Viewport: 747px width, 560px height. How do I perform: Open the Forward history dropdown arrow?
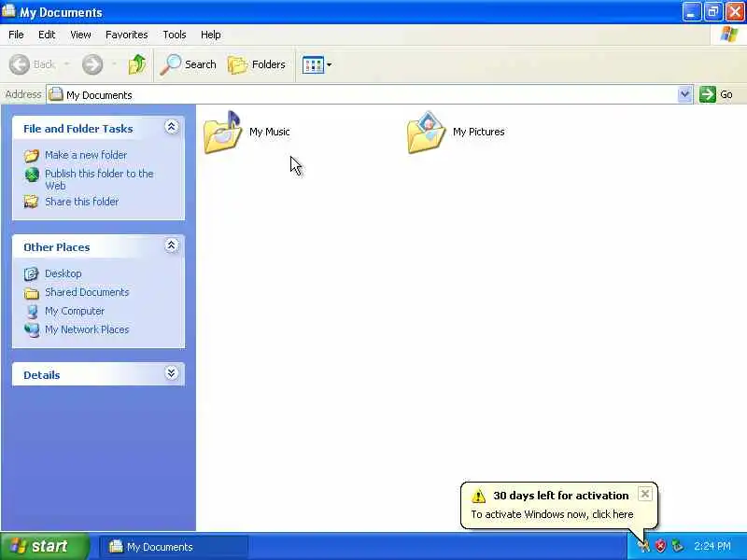(114, 64)
